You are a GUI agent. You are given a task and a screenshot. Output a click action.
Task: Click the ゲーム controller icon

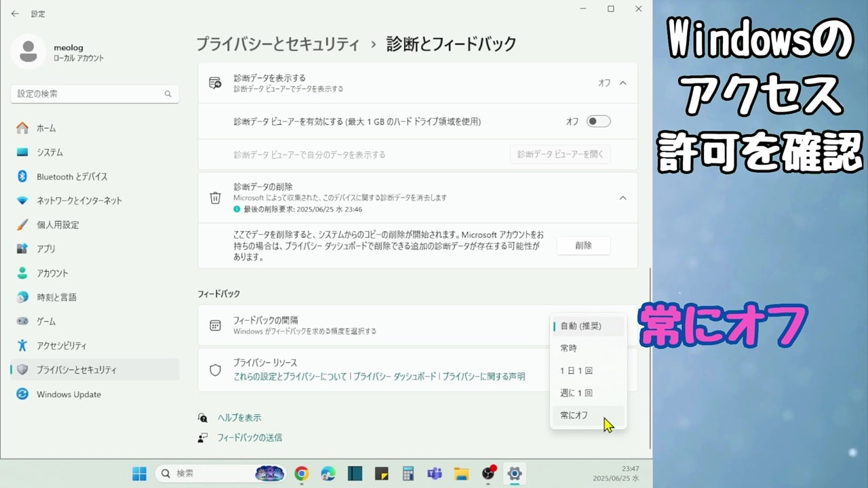pos(22,321)
